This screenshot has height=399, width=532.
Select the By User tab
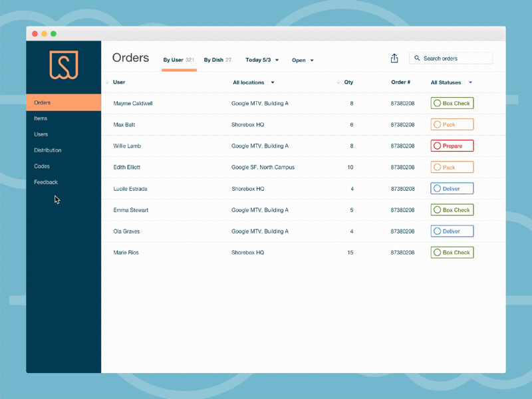pos(174,60)
